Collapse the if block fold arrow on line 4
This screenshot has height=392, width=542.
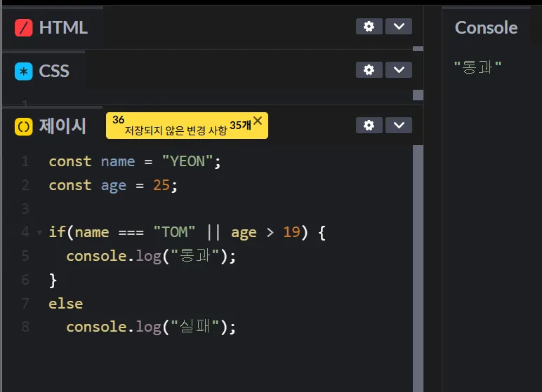coord(39,233)
